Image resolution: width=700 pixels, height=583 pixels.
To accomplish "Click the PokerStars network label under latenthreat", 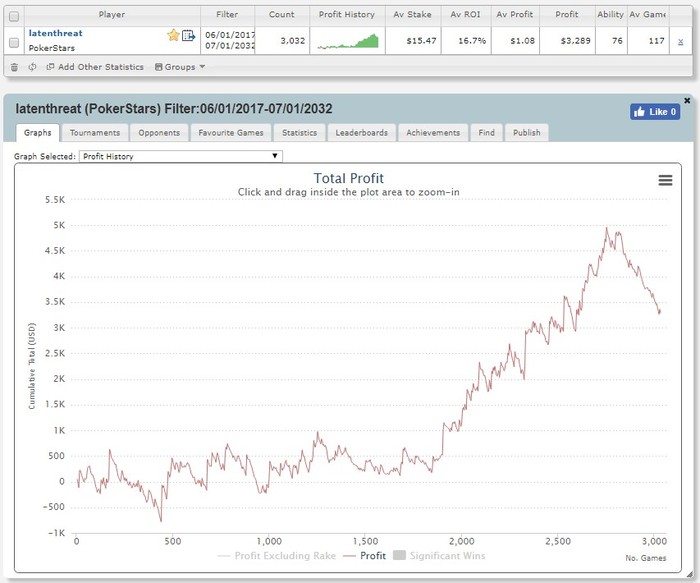I will coord(52,48).
